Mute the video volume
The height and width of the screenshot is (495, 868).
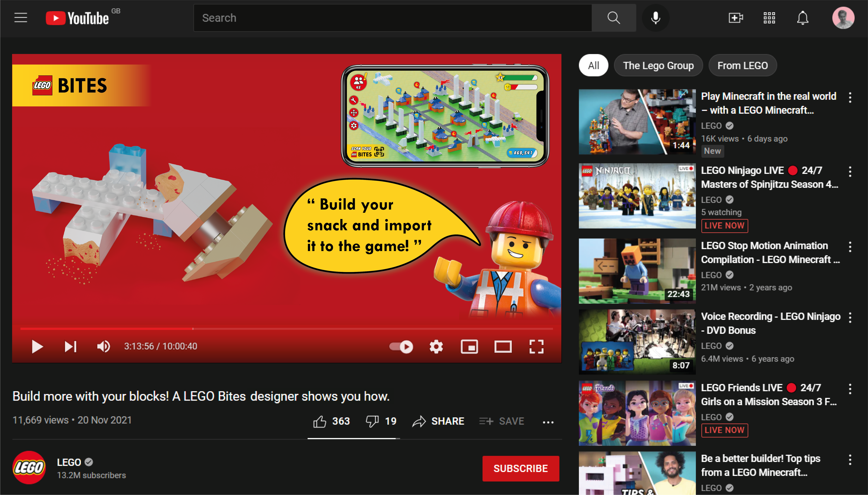click(103, 346)
